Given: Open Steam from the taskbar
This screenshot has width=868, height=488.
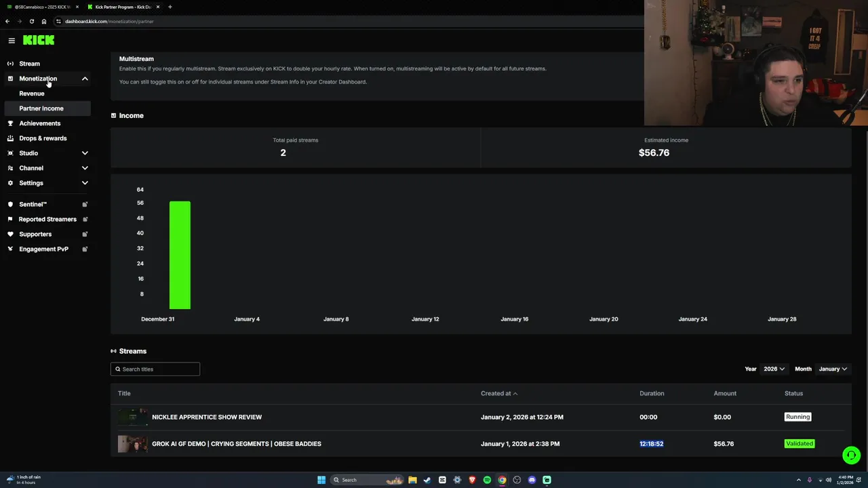Looking at the screenshot, I should (x=427, y=480).
